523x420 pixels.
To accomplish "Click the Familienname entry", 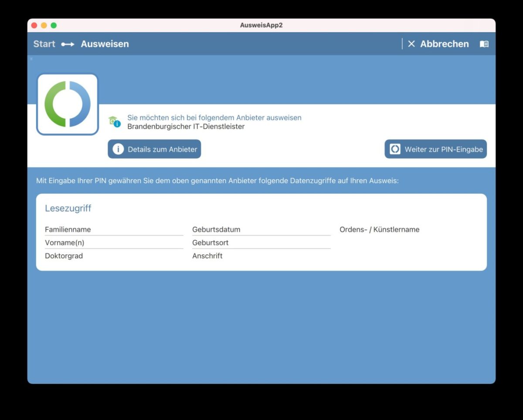I will pos(114,229).
